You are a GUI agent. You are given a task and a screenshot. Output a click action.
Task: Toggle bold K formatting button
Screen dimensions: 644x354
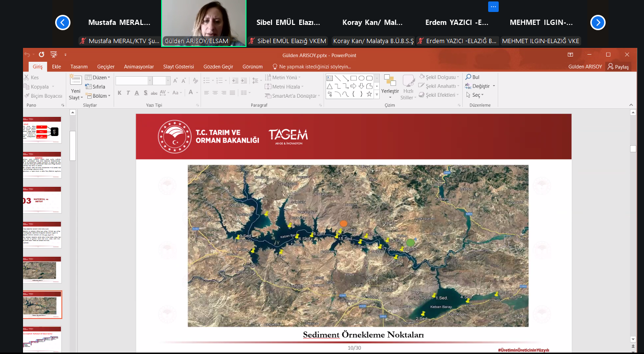pyautogui.click(x=120, y=93)
